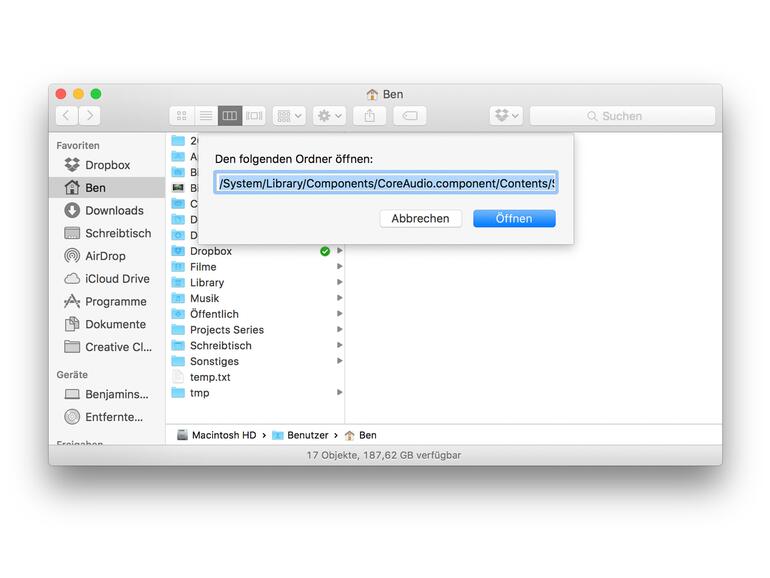Switch to icon view
Viewport: 770px width, 578px height.
click(x=182, y=116)
